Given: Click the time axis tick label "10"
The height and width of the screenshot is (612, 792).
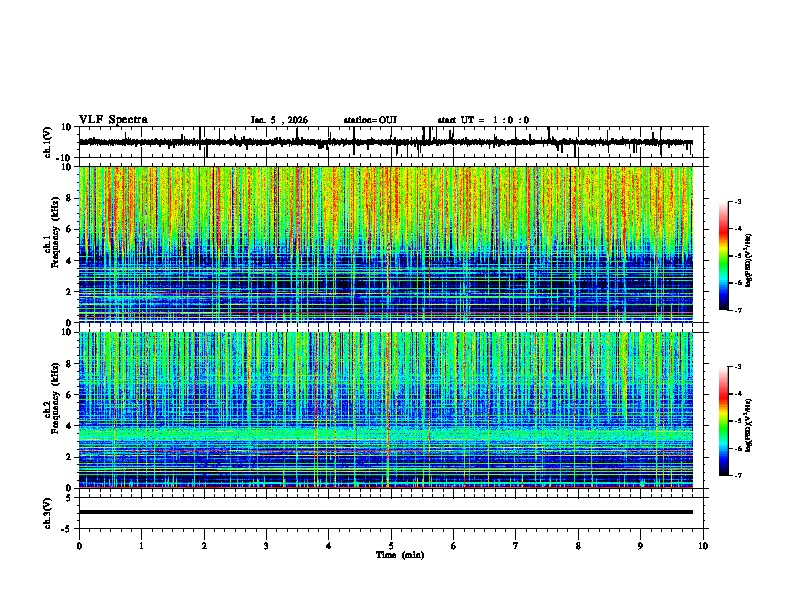Looking at the screenshot, I should coord(703,546).
